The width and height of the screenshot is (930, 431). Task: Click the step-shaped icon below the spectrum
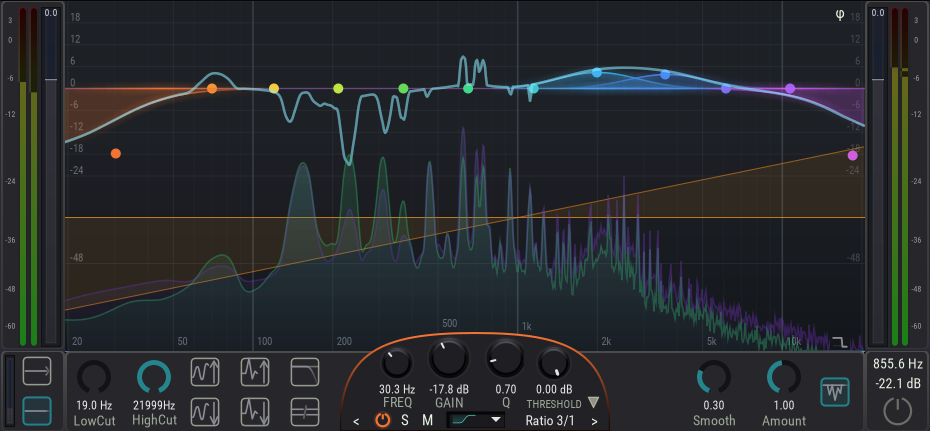[x=840, y=341]
